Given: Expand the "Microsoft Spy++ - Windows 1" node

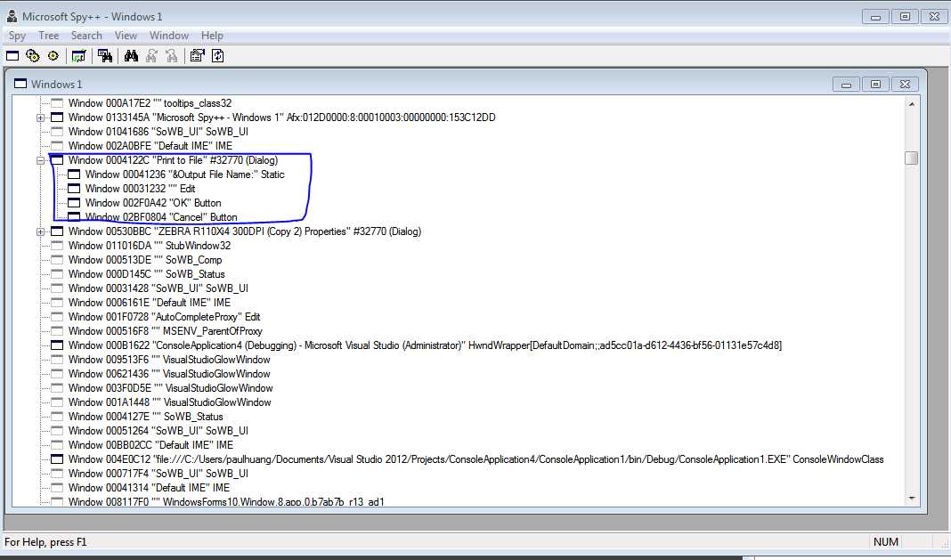Looking at the screenshot, I should 40,118.
